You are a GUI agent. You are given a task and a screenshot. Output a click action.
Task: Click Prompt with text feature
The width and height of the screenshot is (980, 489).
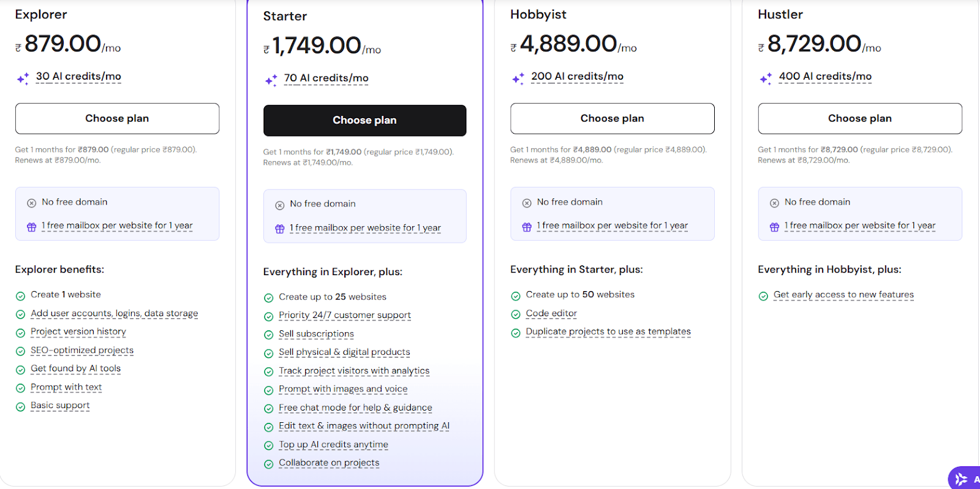point(66,387)
